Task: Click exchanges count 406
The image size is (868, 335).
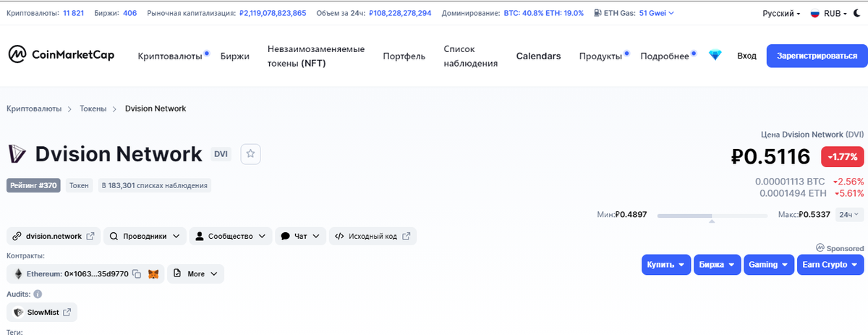Action: [x=129, y=13]
